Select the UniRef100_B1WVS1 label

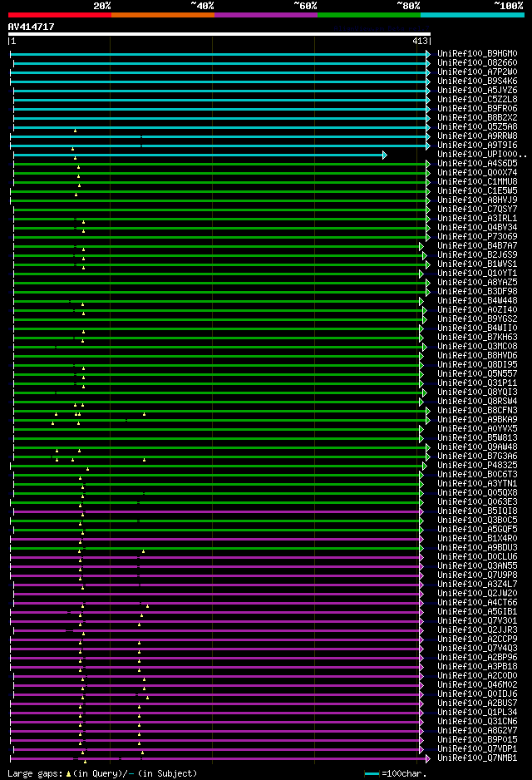tap(477, 264)
